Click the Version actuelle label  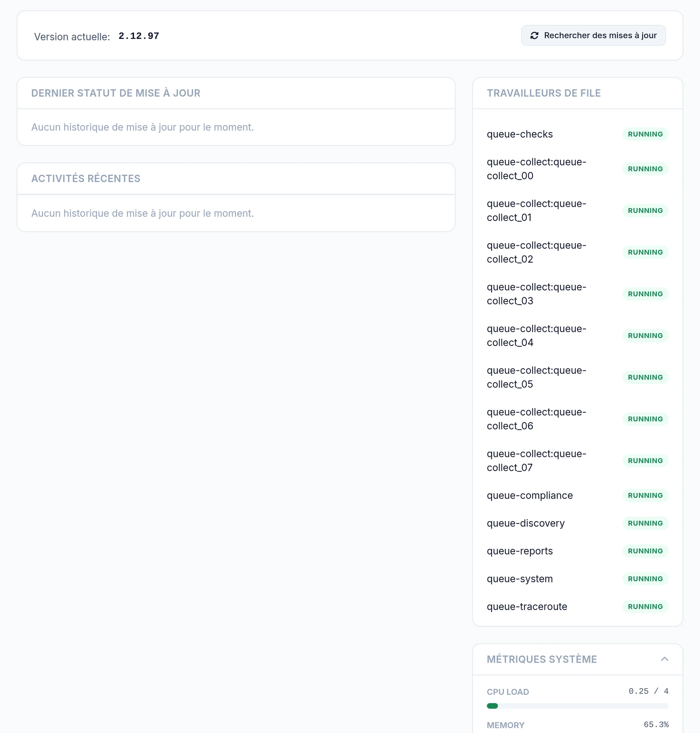pyautogui.click(x=72, y=36)
